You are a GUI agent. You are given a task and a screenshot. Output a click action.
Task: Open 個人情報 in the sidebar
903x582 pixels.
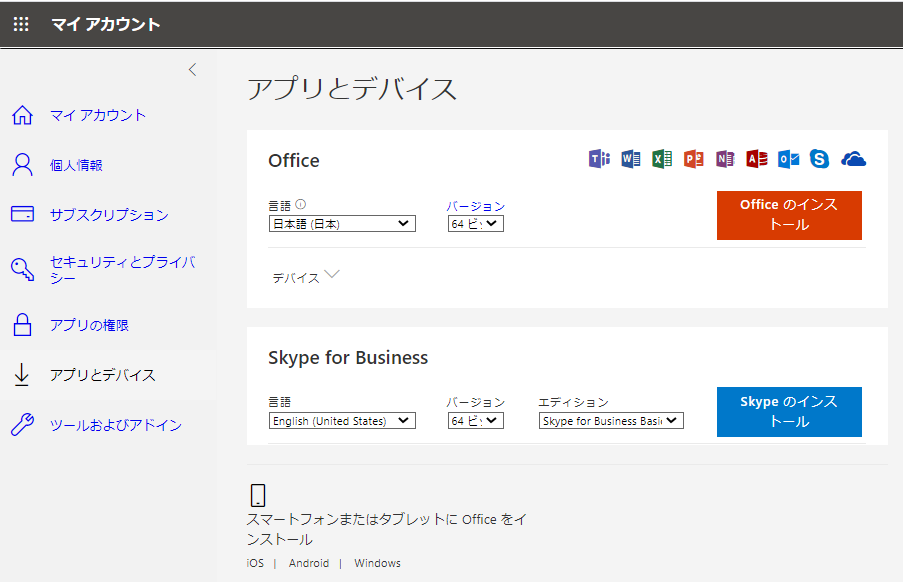pyautogui.click(x=76, y=165)
